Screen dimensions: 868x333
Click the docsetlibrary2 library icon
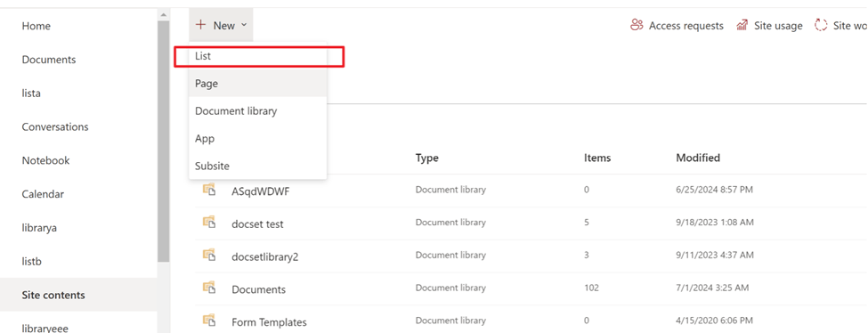coord(208,255)
